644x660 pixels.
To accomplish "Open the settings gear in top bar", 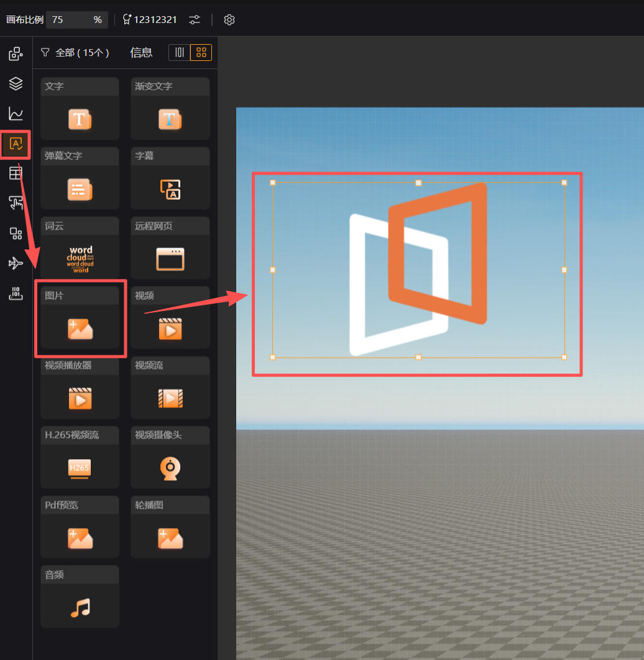I will point(229,20).
